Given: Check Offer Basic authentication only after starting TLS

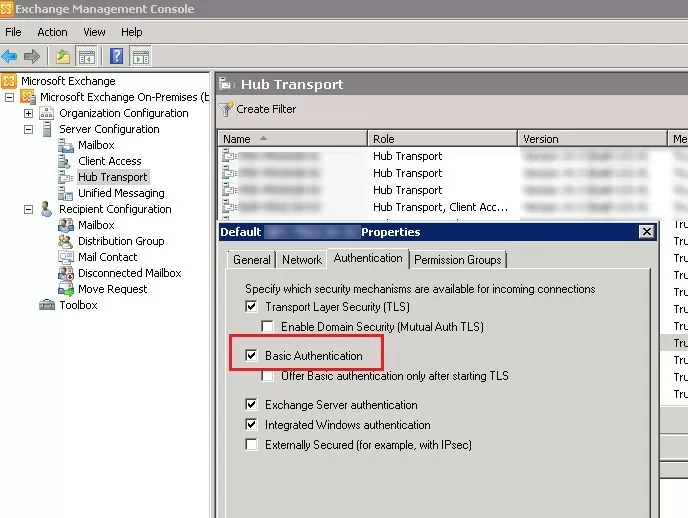Looking at the screenshot, I should (x=267, y=376).
